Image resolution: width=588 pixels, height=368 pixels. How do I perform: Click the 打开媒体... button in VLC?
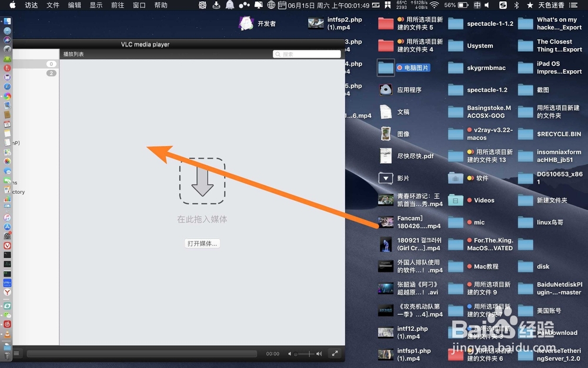pyautogui.click(x=202, y=243)
